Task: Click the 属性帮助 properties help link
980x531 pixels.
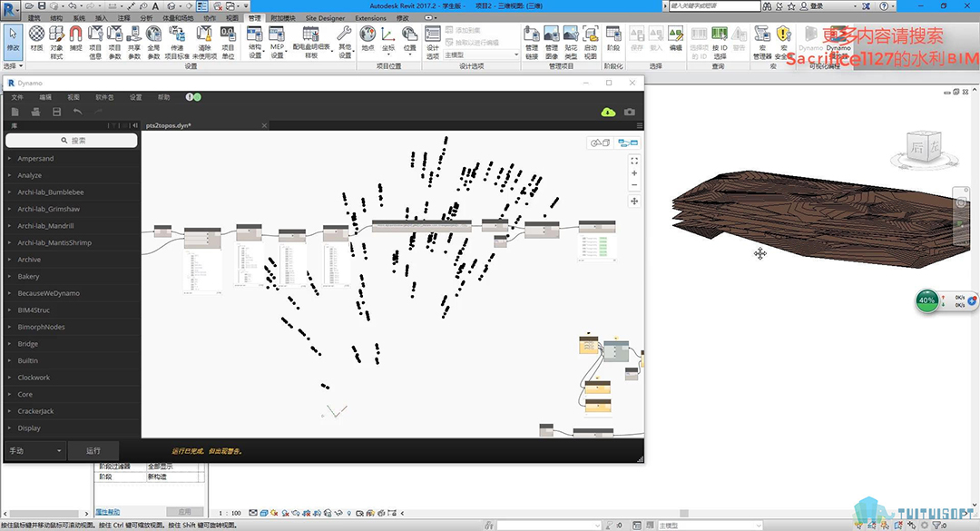Action: (108, 512)
